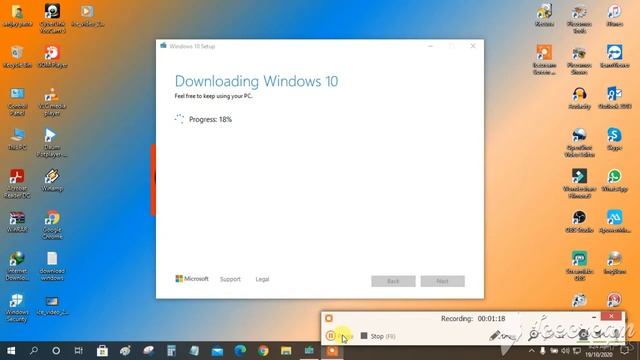The width and height of the screenshot is (640, 360).
Task: Select the pencil draw tool in recorder
Action: 495,336
